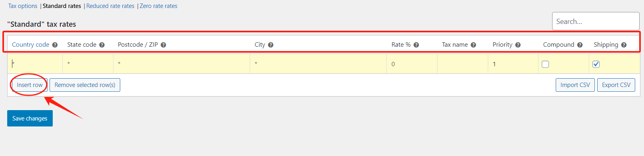Click help icon next to Priority
Image resolution: width=644 pixels, height=156 pixels.
pyautogui.click(x=518, y=45)
